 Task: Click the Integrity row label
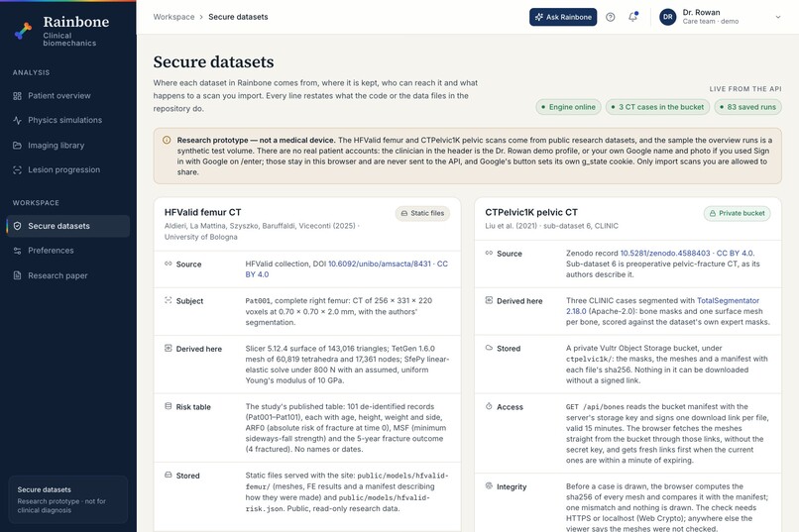pyautogui.click(x=512, y=486)
